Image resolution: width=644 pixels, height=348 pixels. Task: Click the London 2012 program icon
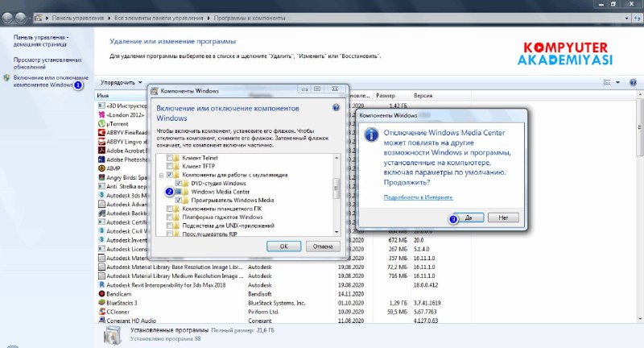coord(102,114)
